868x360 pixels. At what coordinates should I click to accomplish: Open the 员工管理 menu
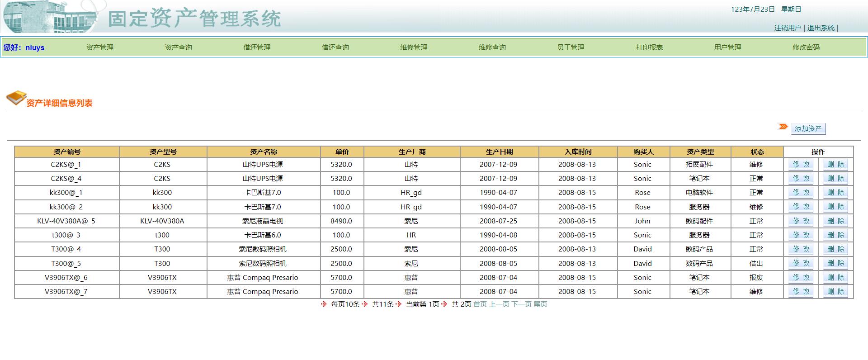tap(571, 47)
